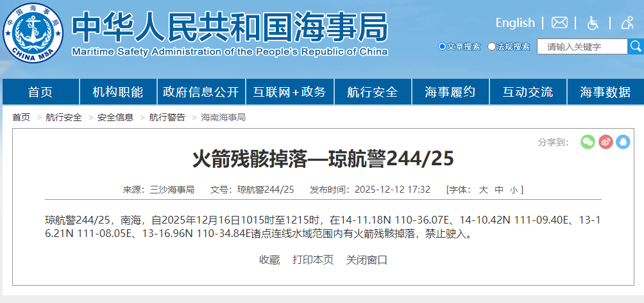
Task: Open the 机构职能 navigation menu
Action: tap(118, 92)
